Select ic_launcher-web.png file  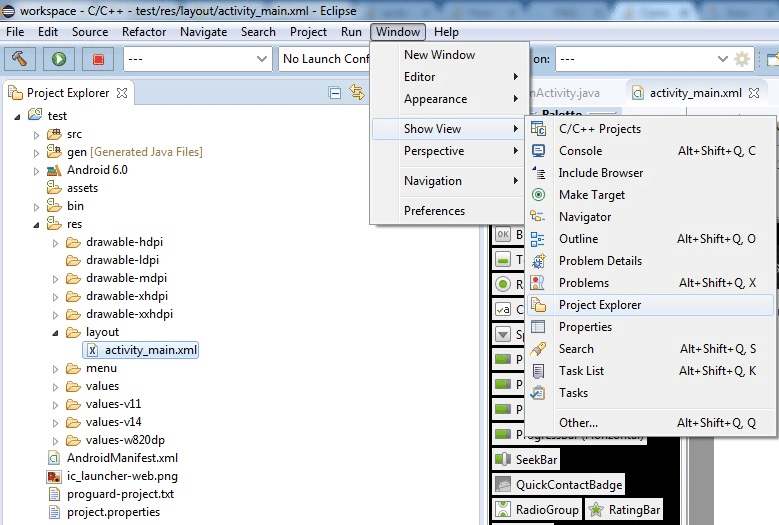tap(112, 476)
